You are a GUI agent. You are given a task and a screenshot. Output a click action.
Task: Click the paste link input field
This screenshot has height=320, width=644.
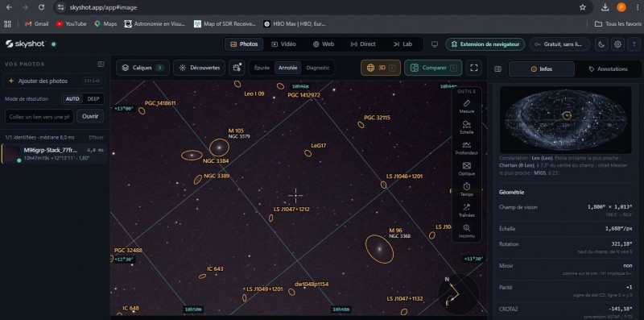coord(39,116)
